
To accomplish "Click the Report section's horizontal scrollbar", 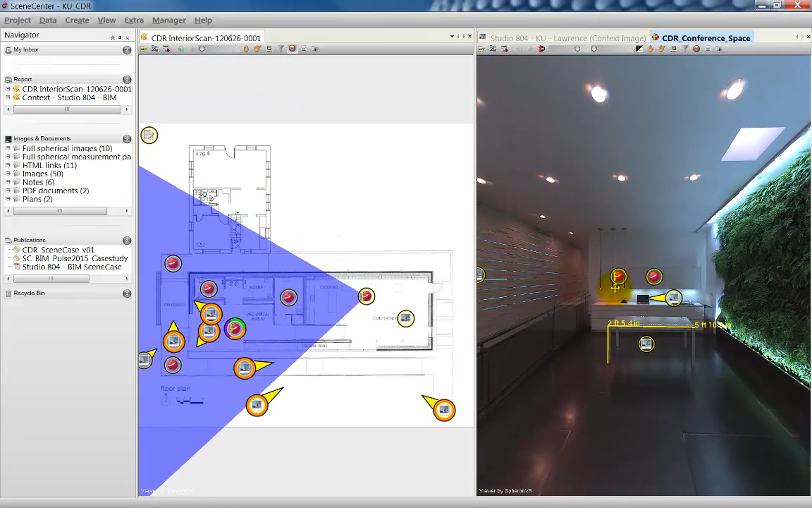I will coord(67,109).
